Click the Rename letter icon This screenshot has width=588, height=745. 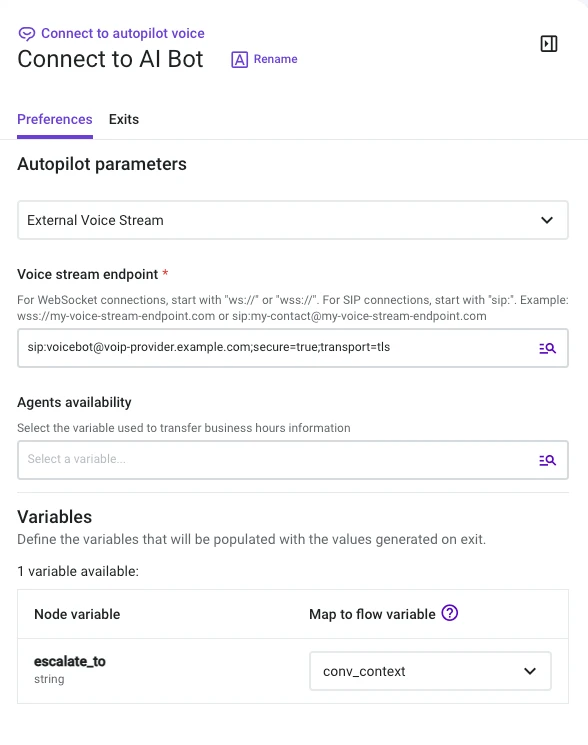tap(239, 59)
